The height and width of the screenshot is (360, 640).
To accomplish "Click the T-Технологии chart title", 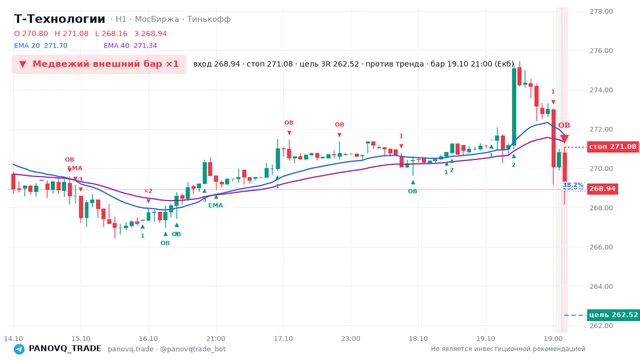I will [60, 19].
